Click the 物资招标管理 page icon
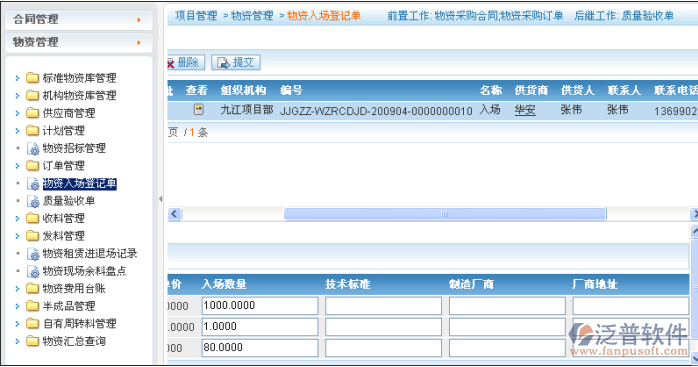This screenshot has width=698, height=367. 33,148
